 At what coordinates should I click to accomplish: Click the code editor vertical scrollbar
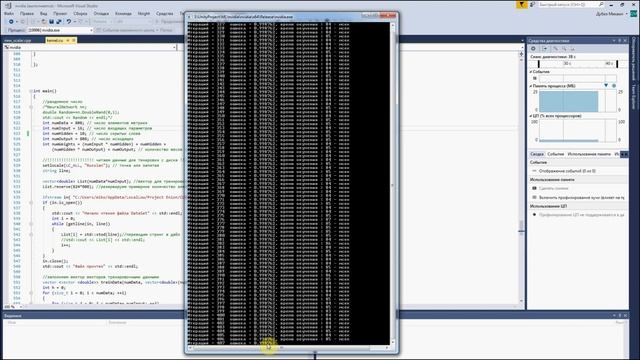tap(521, 179)
